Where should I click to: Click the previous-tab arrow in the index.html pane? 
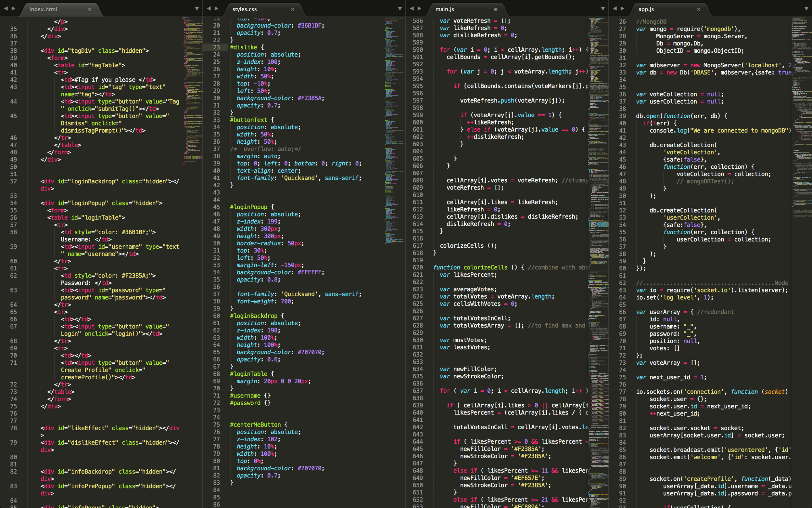6,8
